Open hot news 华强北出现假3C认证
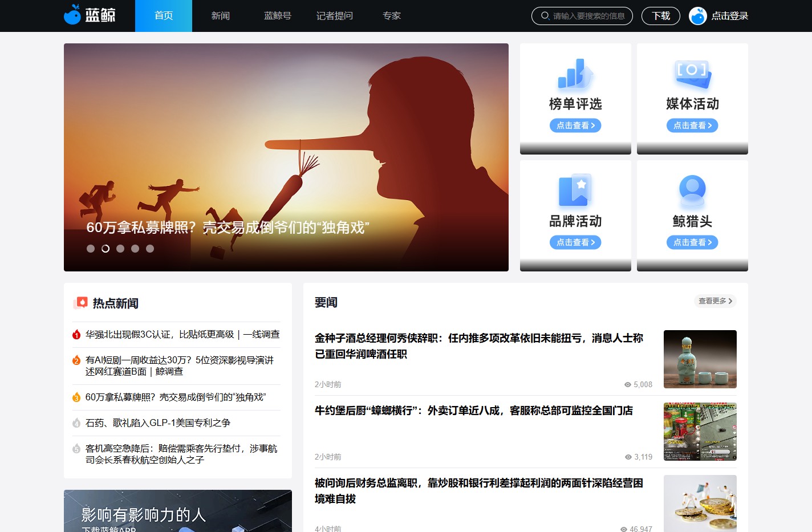The width and height of the screenshot is (812, 532). (x=182, y=335)
